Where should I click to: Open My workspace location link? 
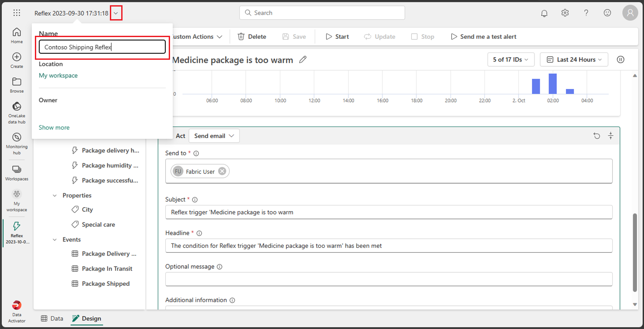(x=58, y=75)
